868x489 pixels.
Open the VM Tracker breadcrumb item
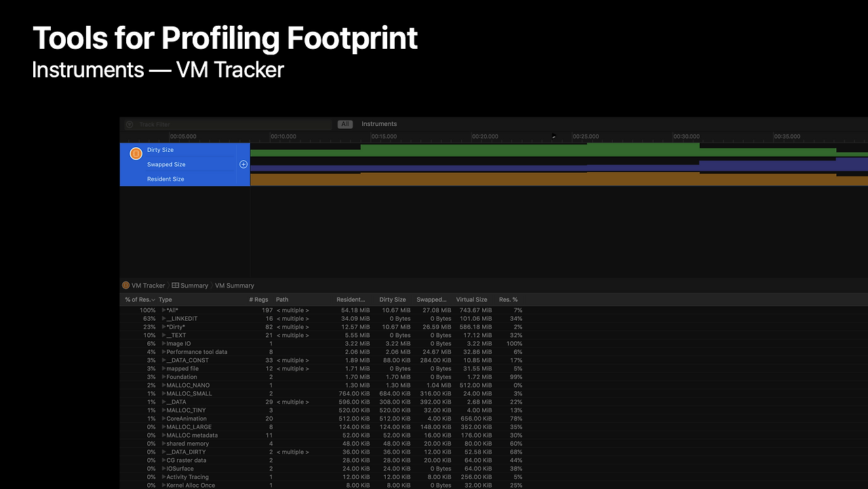coord(148,286)
